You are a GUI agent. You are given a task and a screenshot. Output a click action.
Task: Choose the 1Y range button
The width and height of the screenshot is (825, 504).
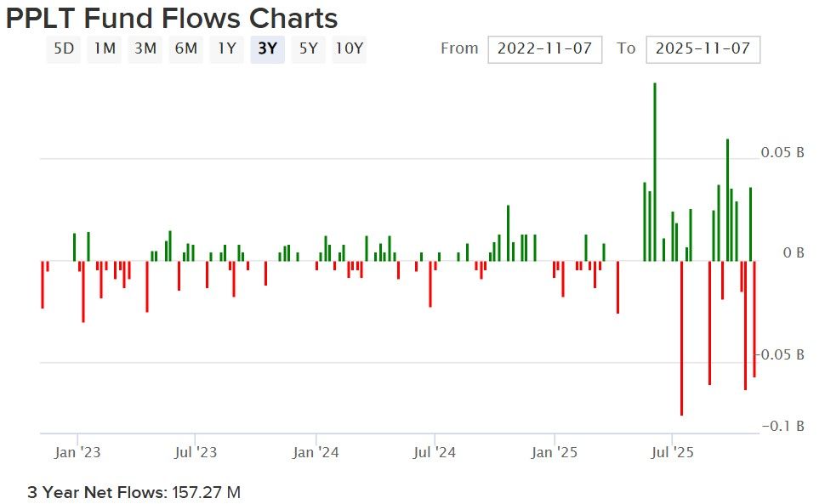point(226,48)
